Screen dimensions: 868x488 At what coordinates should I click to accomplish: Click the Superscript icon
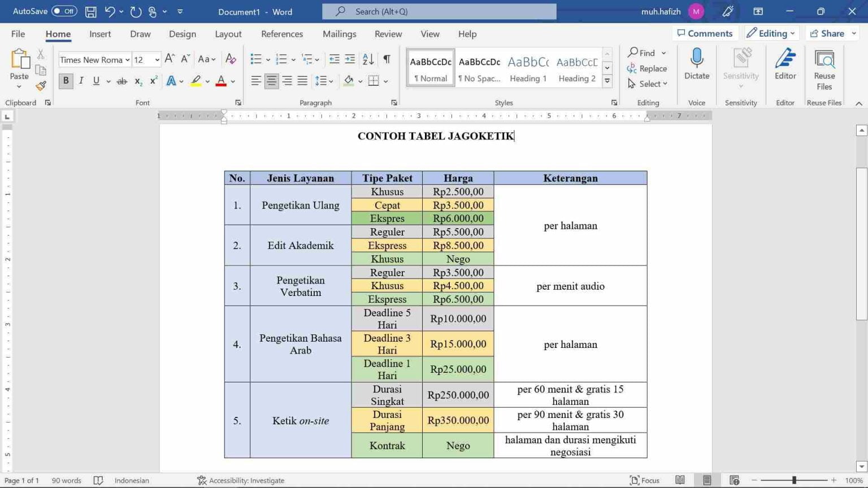coord(152,81)
